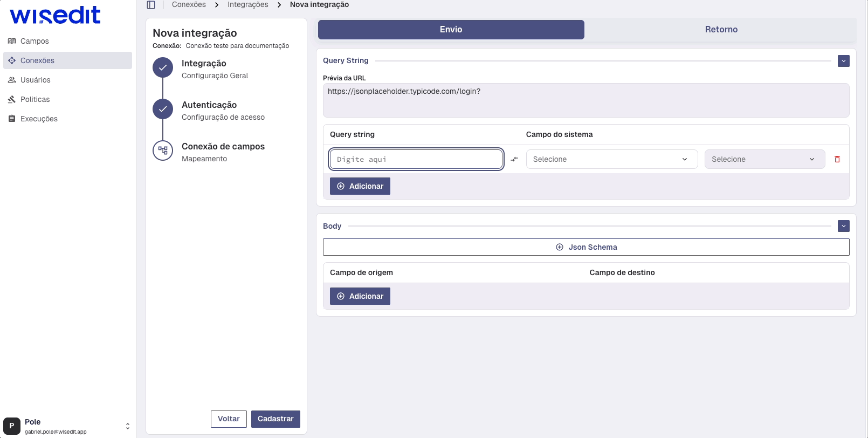Click the Autenticação step checkmark circle
The width and height of the screenshot is (868, 438).
163,109
